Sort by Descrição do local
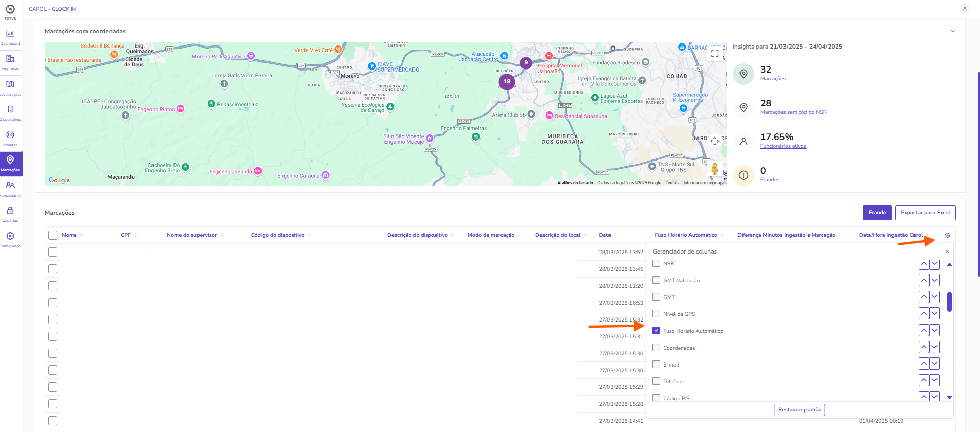 coord(561,235)
